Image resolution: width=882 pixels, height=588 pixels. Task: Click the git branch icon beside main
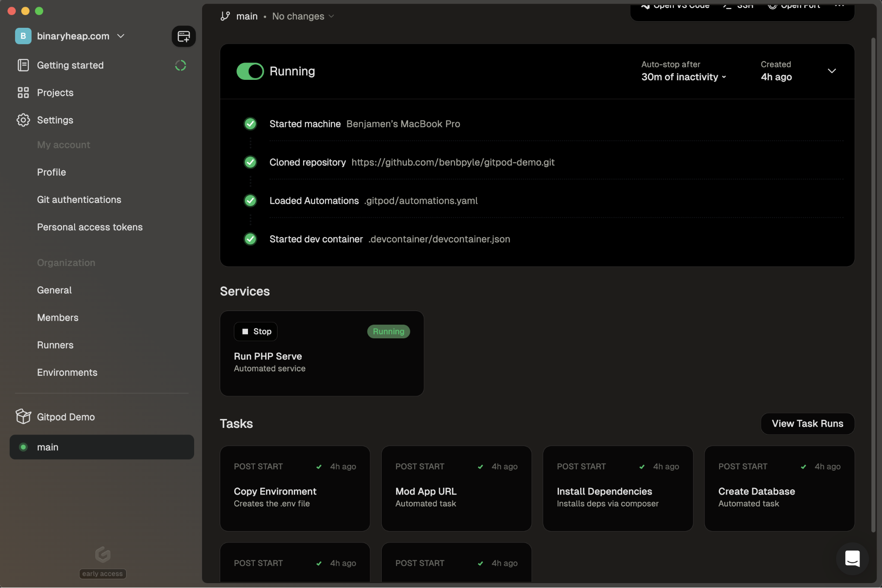pyautogui.click(x=225, y=16)
